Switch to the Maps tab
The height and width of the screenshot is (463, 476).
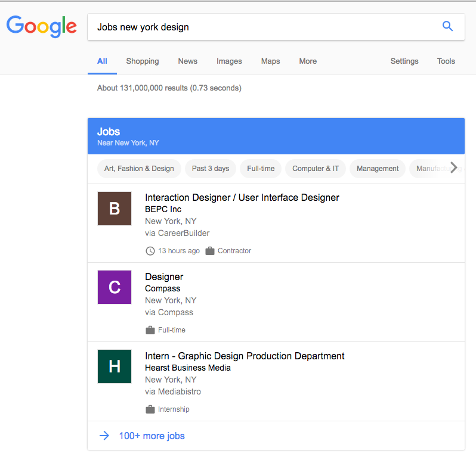pyautogui.click(x=270, y=61)
